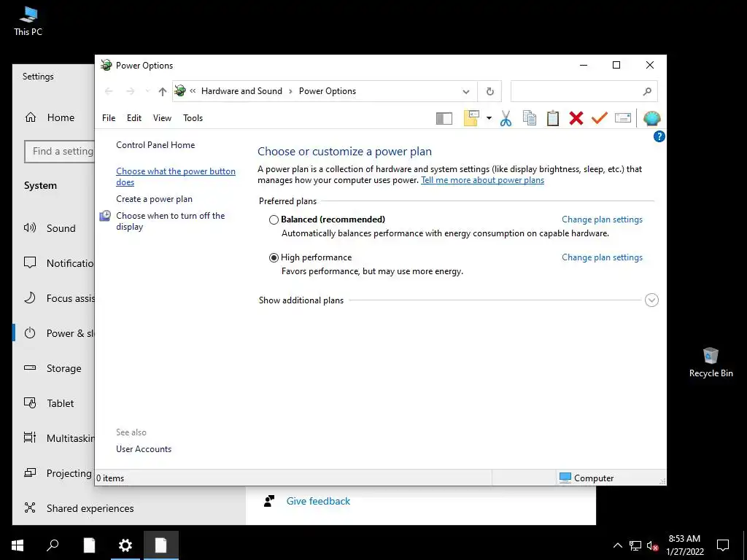Click the preview pane toolbar icon
Viewport: 747px width, 560px height.
click(x=444, y=118)
